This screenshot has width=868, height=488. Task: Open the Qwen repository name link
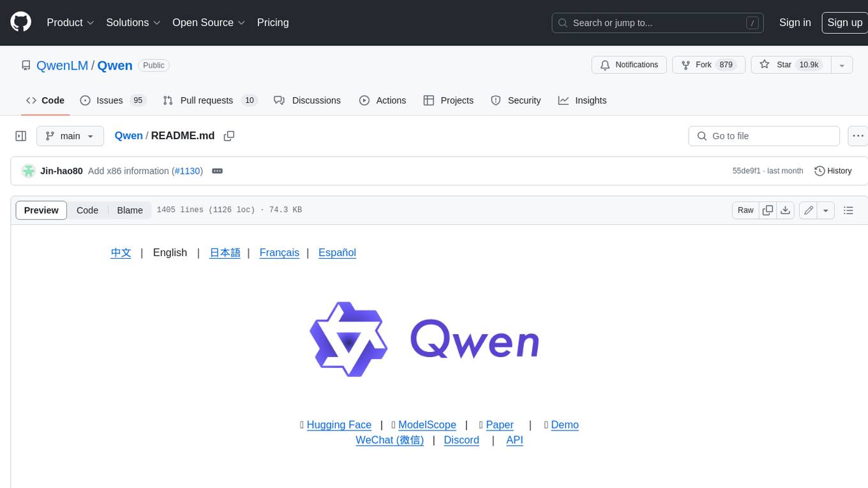[115, 65]
